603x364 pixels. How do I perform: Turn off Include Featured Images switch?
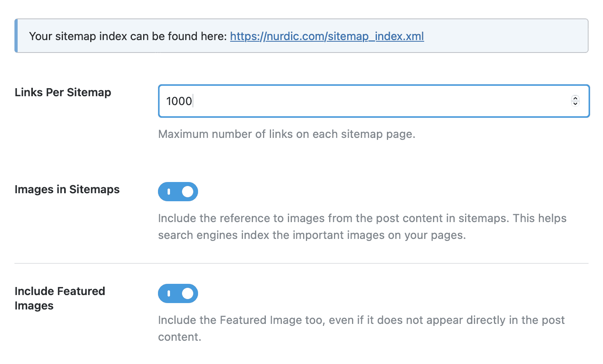178,293
